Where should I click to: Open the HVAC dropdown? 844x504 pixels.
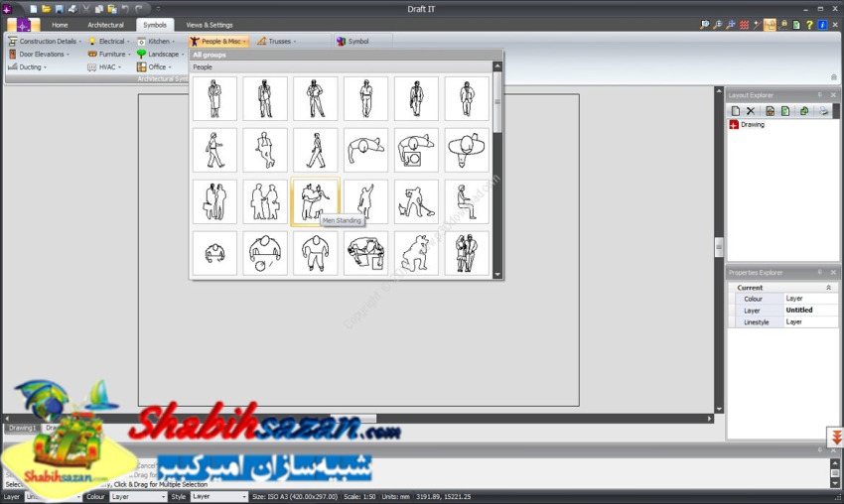(104, 67)
